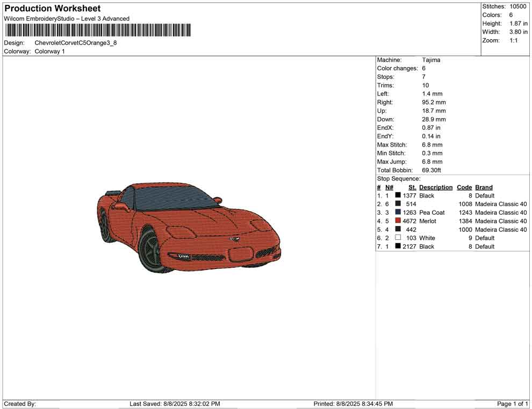
Task: Click the Pea Coat navy color swatch
Action: click(x=398, y=213)
